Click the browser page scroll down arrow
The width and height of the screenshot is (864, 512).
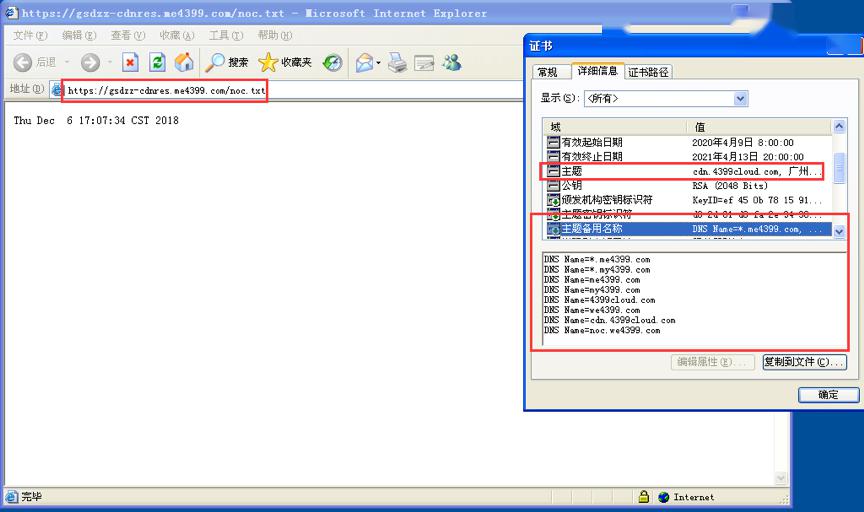tap(781, 478)
